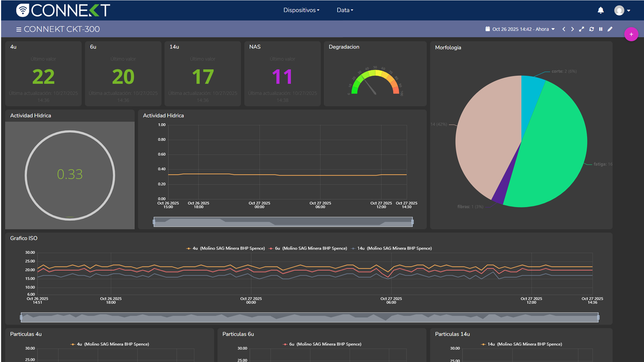Go to next time range arrow
Image resolution: width=644 pixels, height=362 pixels.
pos(573,29)
